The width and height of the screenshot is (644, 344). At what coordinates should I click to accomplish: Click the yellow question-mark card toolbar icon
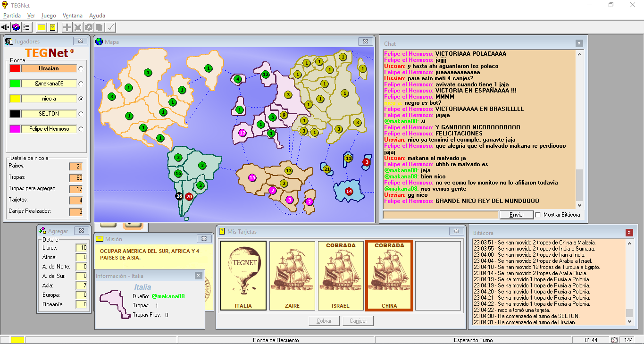[53, 27]
